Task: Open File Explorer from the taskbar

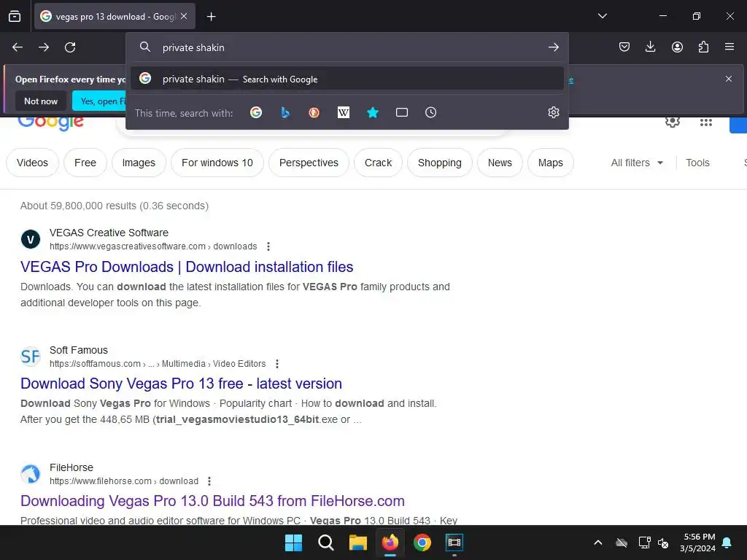Action: [x=357, y=542]
